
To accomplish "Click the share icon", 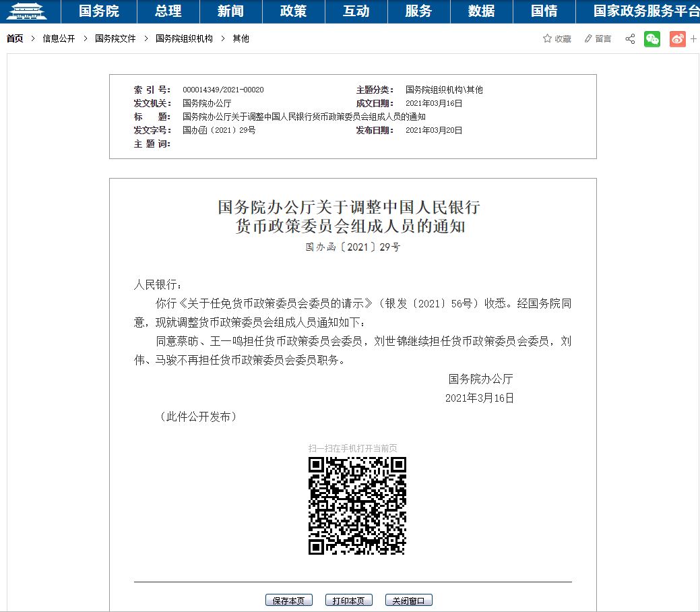I will pos(630,39).
